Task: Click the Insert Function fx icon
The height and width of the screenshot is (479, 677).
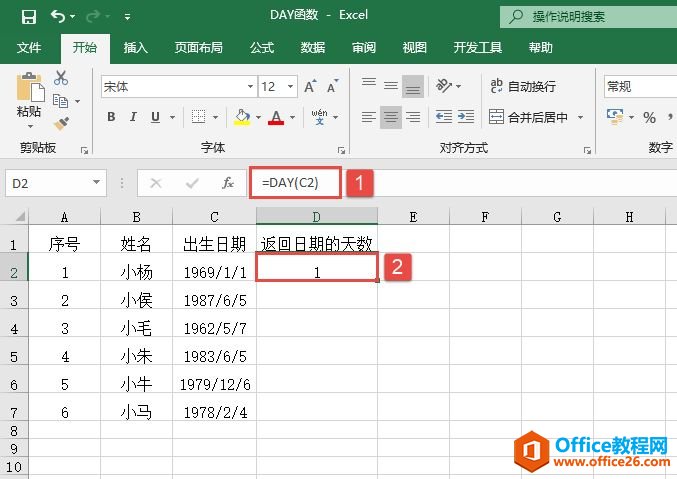Action: pos(228,183)
